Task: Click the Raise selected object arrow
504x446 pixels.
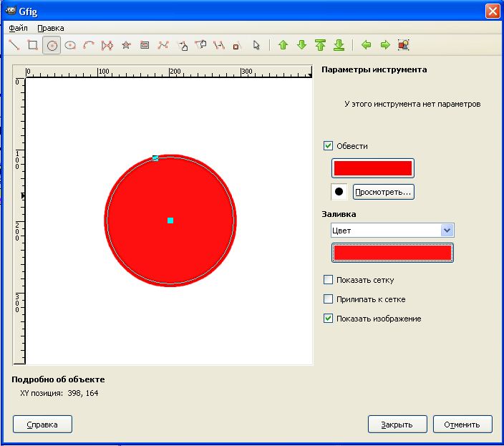Action: tap(283, 45)
